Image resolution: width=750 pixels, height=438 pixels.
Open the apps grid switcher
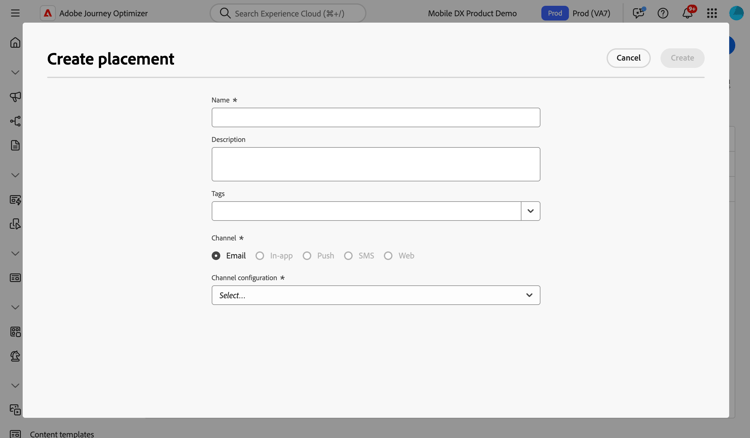click(x=712, y=13)
